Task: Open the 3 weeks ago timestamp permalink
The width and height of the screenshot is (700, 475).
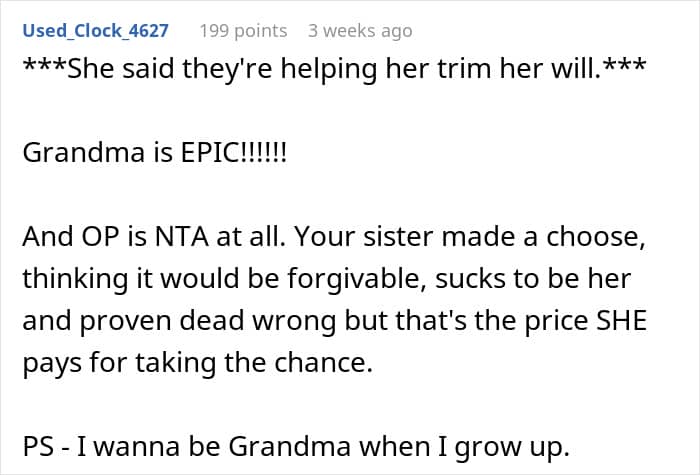Action: [x=360, y=31]
